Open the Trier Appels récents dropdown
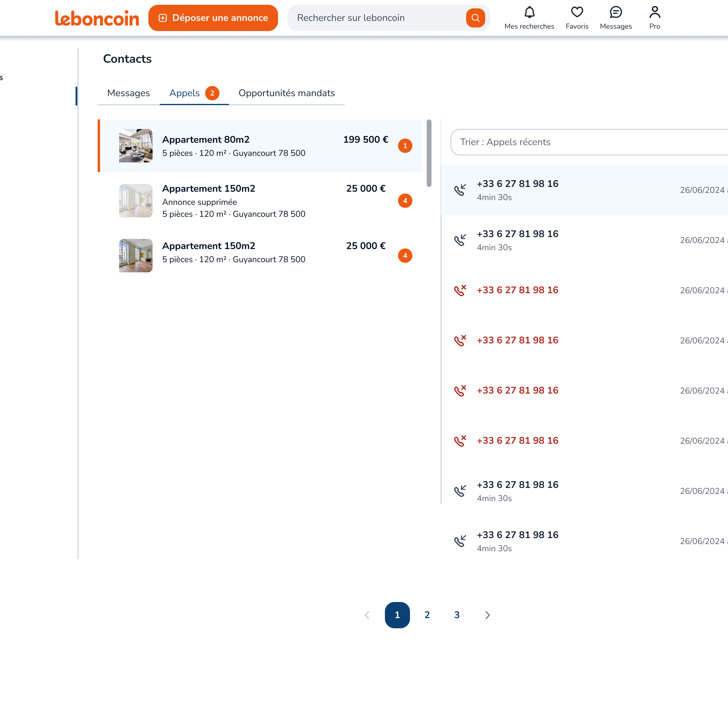The image size is (728, 728). [x=588, y=142]
